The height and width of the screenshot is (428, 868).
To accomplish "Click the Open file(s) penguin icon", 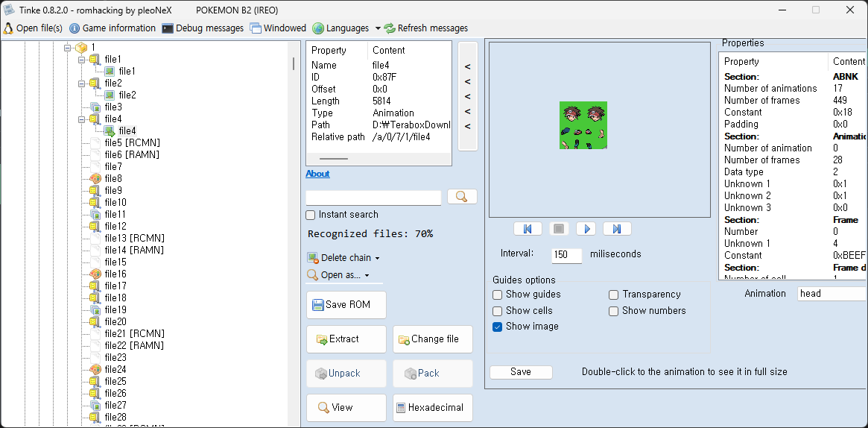I will coord(8,28).
